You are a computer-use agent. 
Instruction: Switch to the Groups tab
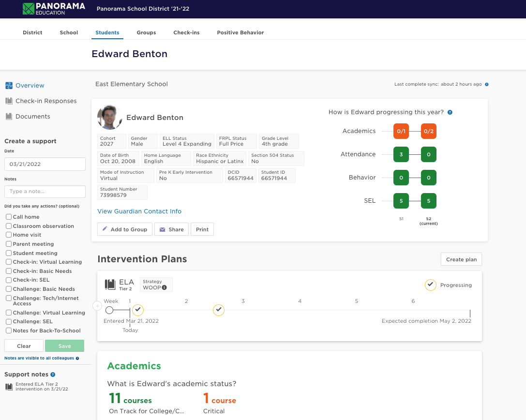click(146, 32)
